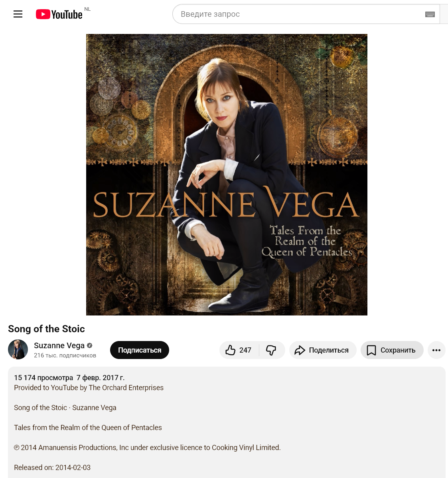Screen dimensions: 448x478
Task: Go to YouTube home via logo
Action: click(x=59, y=14)
